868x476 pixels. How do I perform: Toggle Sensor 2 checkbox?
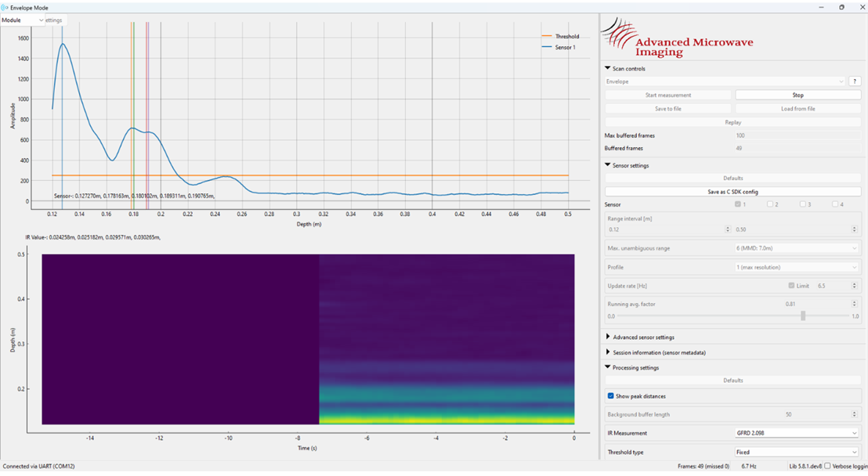(770, 204)
